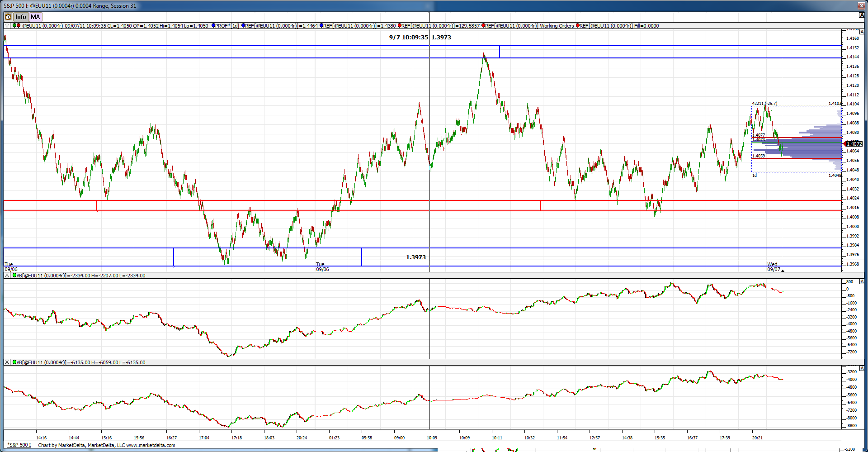The height and width of the screenshot is (452, 868).
Task: Click the 14:16 time label on the time axis
Action: click(42, 438)
